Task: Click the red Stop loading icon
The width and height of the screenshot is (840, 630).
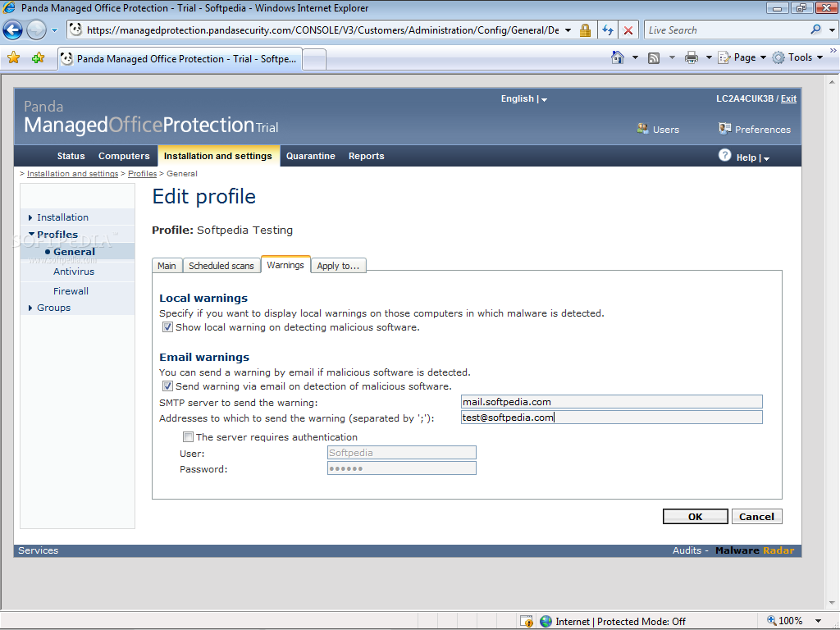Action: [628, 30]
